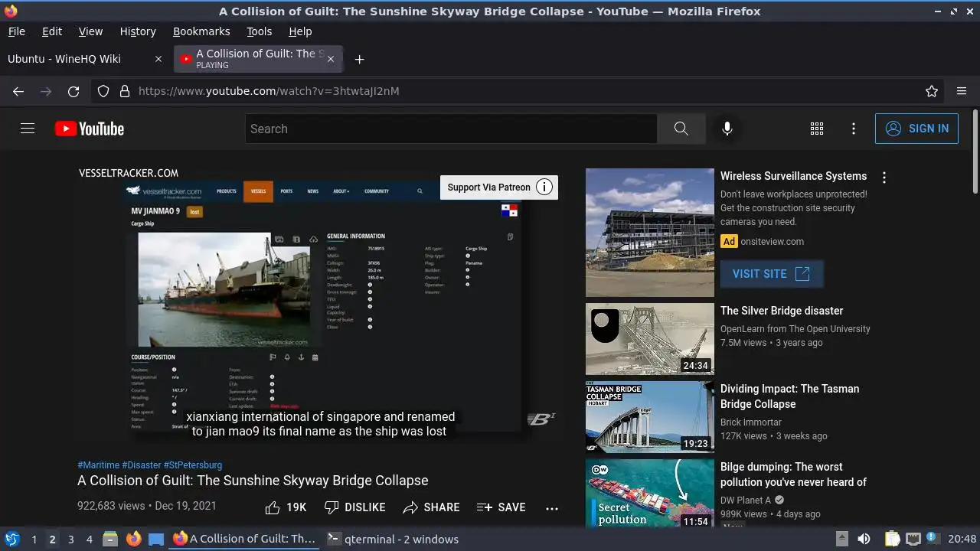The width and height of the screenshot is (980, 551).
Task: View site security padlock info
Action: click(x=124, y=91)
